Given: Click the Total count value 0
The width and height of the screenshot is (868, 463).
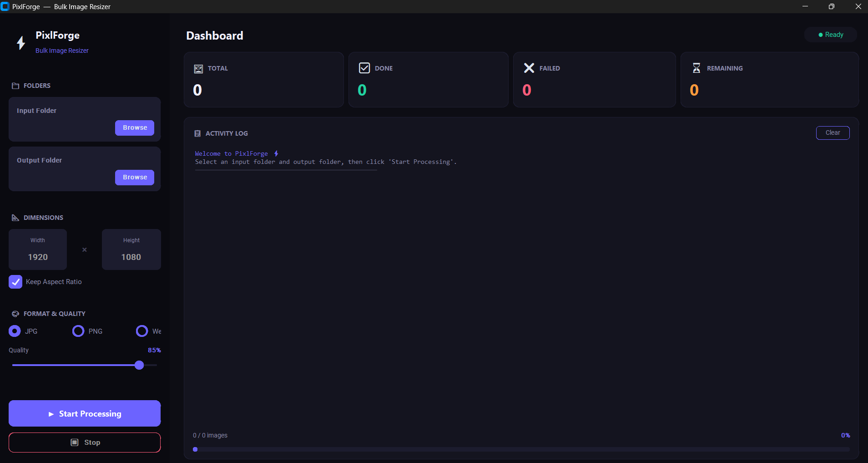Looking at the screenshot, I should (x=197, y=90).
